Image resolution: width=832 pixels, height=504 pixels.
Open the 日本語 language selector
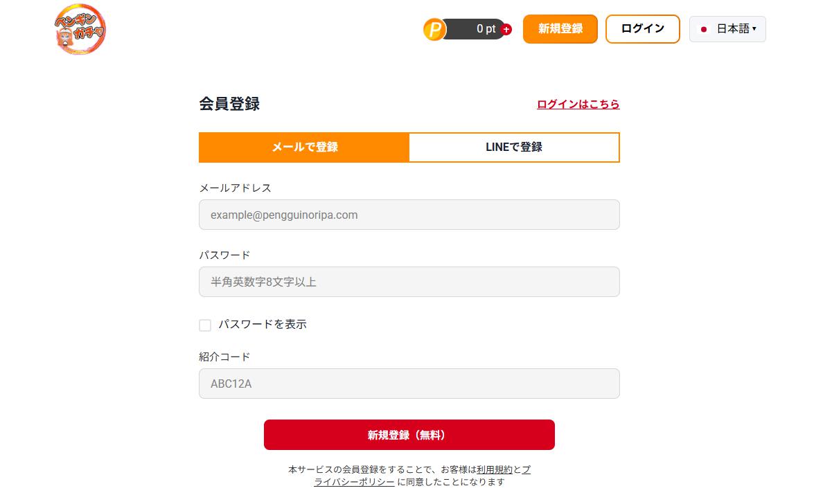[727, 29]
